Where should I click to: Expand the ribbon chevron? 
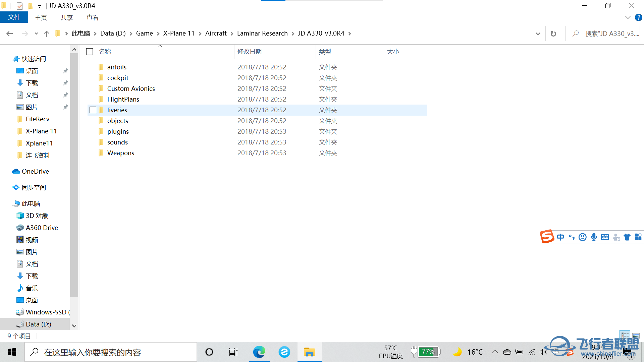click(628, 17)
